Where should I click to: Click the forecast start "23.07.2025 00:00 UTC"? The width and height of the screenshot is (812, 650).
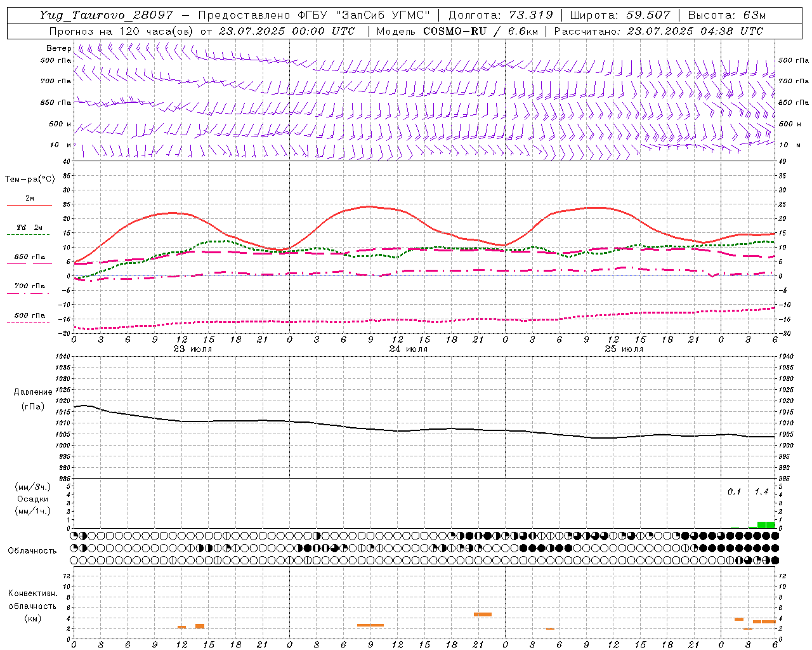[x=287, y=31]
